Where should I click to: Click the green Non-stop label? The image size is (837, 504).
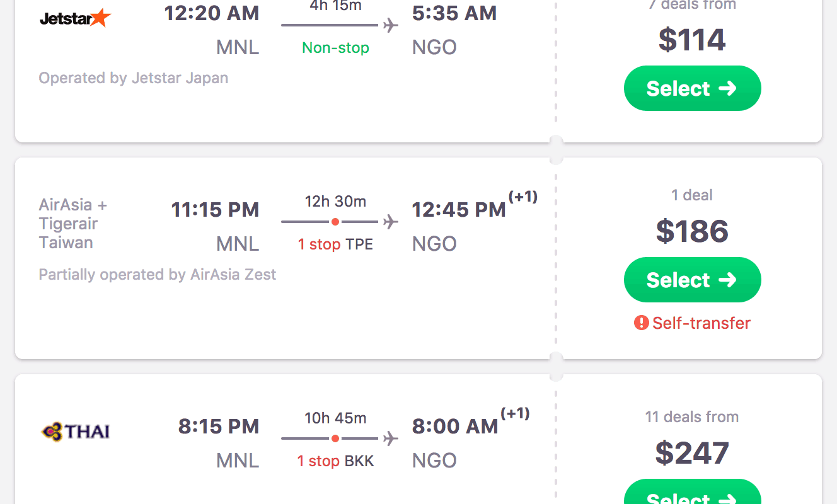point(335,48)
